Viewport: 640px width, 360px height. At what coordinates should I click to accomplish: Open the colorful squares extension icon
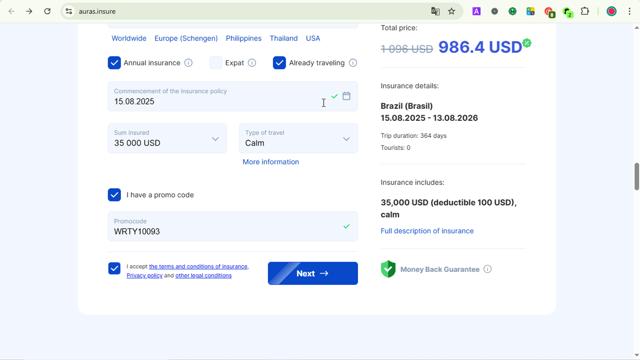tap(530, 11)
